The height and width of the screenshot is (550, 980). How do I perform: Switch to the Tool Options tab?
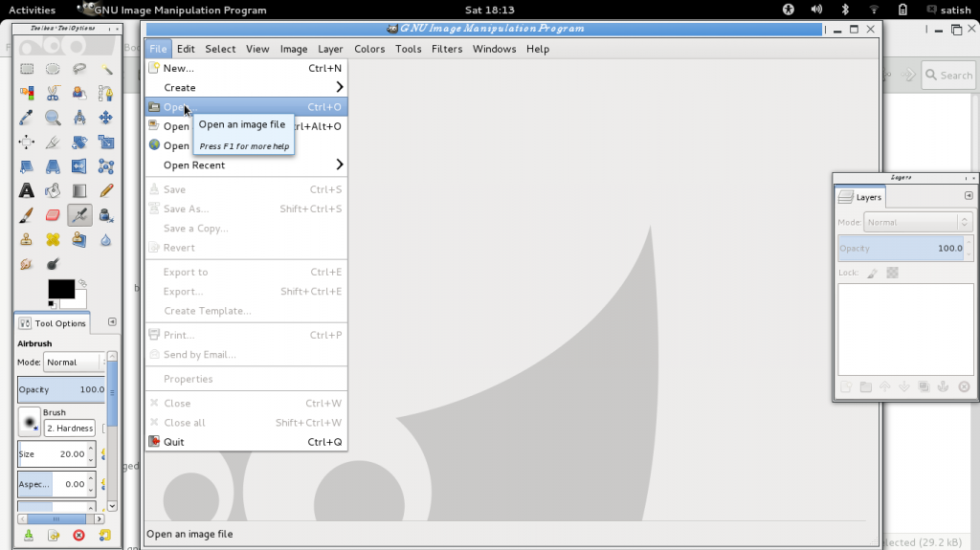[53, 323]
